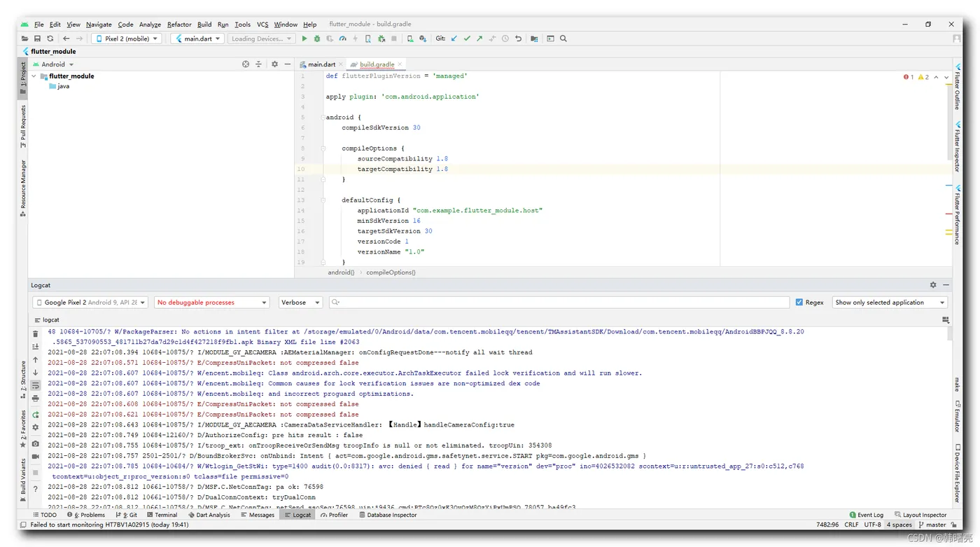
Task: Click the master git branch indicator
Action: coord(932,525)
